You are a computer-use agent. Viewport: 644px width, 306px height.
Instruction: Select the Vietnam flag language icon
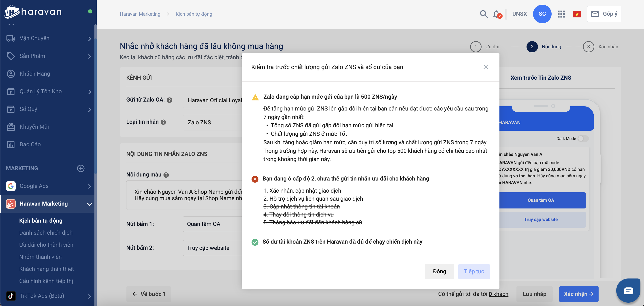[577, 14]
